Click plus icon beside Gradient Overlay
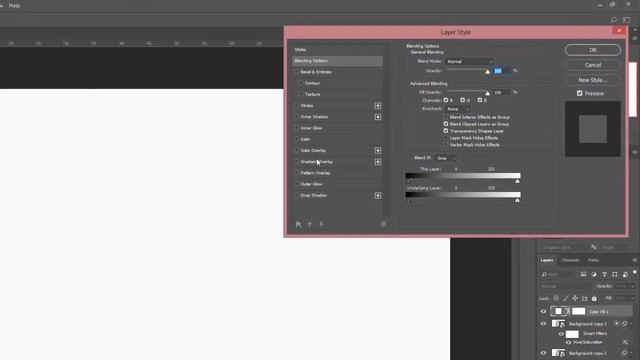640x360 pixels. pyautogui.click(x=378, y=162)
